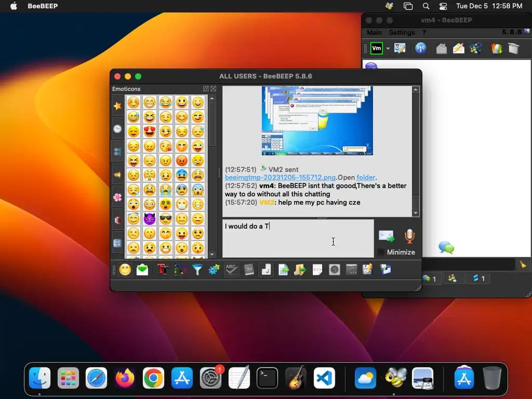Expand the status dropdown arrow beside Vm icon
The width and height of the screenshot is (532, 399).
click(388, 48)
